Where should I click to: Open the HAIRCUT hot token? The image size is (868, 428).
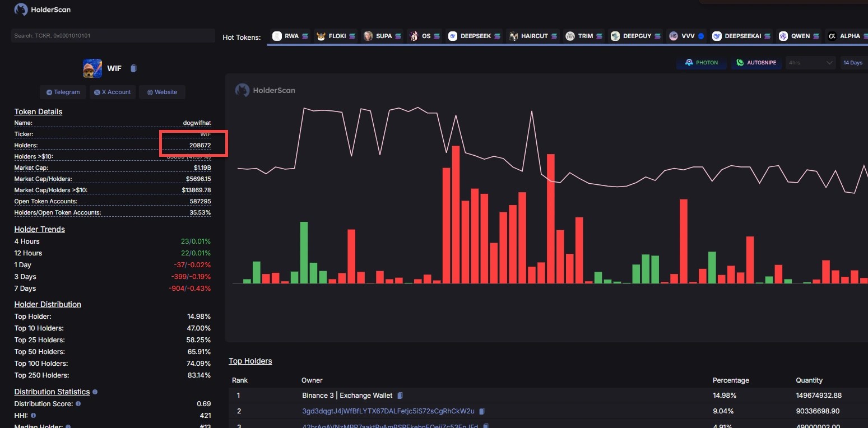(532, 36)
